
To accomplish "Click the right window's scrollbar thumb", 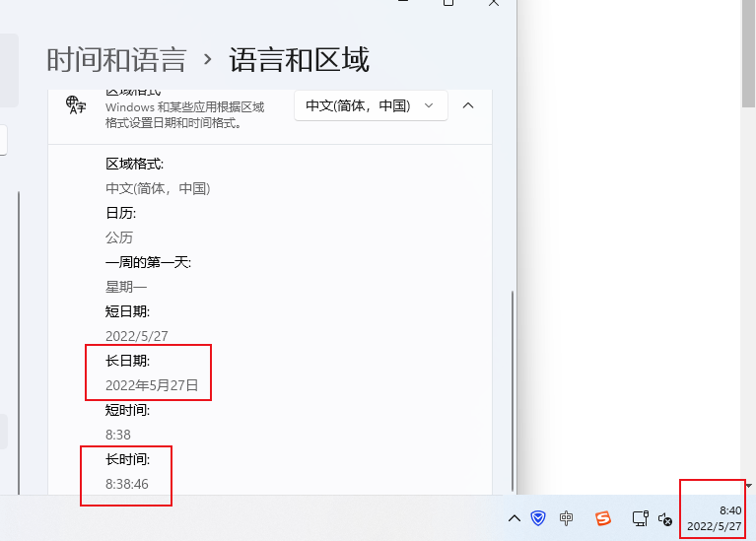I will point(748,53).
